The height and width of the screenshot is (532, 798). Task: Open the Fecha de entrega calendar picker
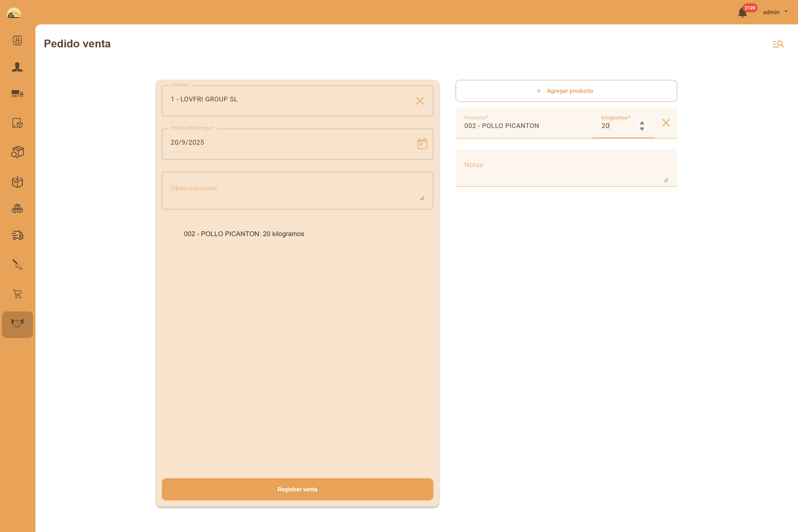click(422, 144)
